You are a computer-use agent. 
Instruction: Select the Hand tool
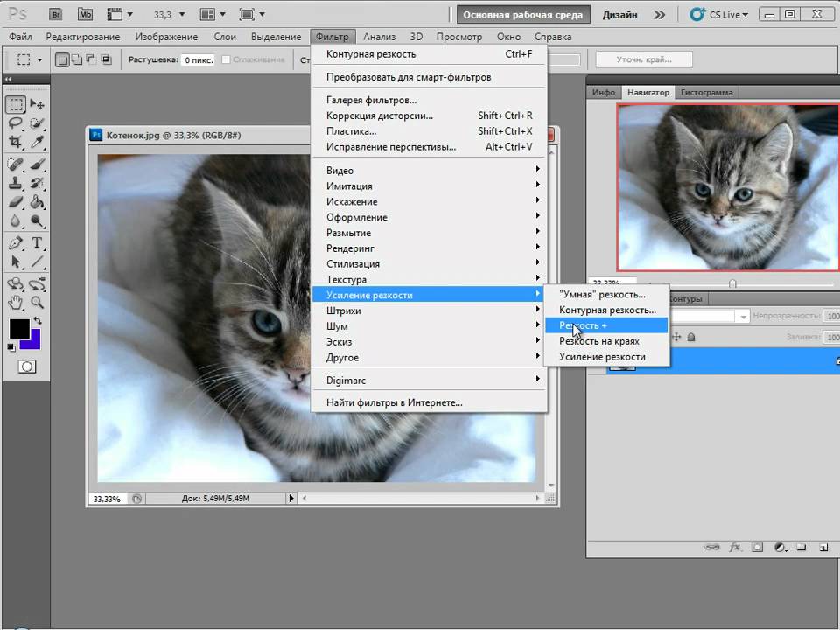pos(16,302)
